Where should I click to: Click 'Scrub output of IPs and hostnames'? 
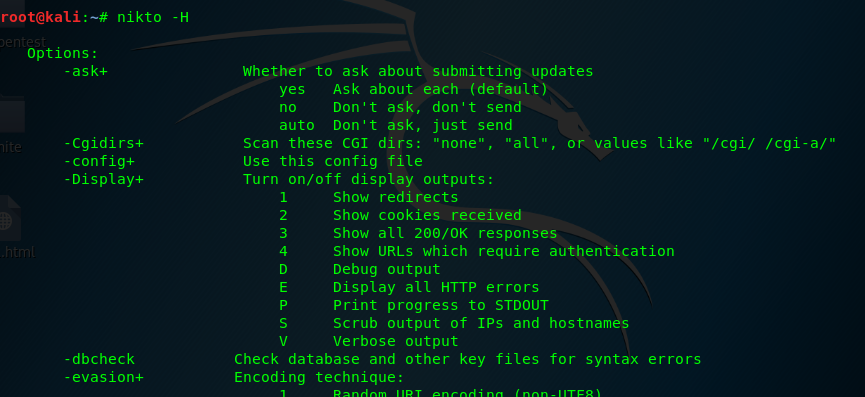point(481,323)
